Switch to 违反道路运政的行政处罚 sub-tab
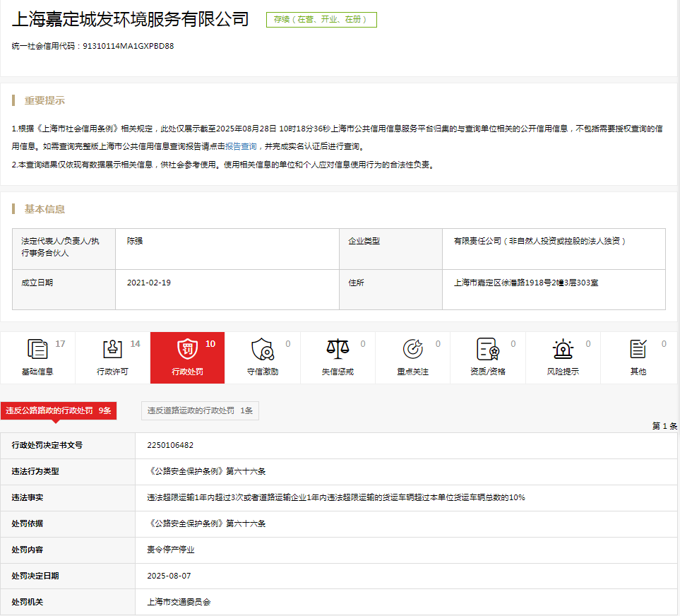The width and height of the screenshot is (680, 616). click(x=200, y=410)
